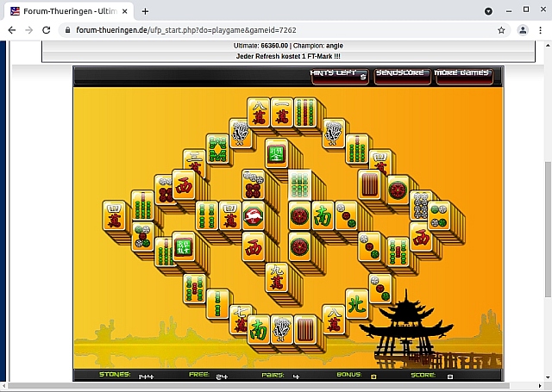Click the Sendscore button
The width and height of the screenshot is (552, 392).
pos(402,76)
